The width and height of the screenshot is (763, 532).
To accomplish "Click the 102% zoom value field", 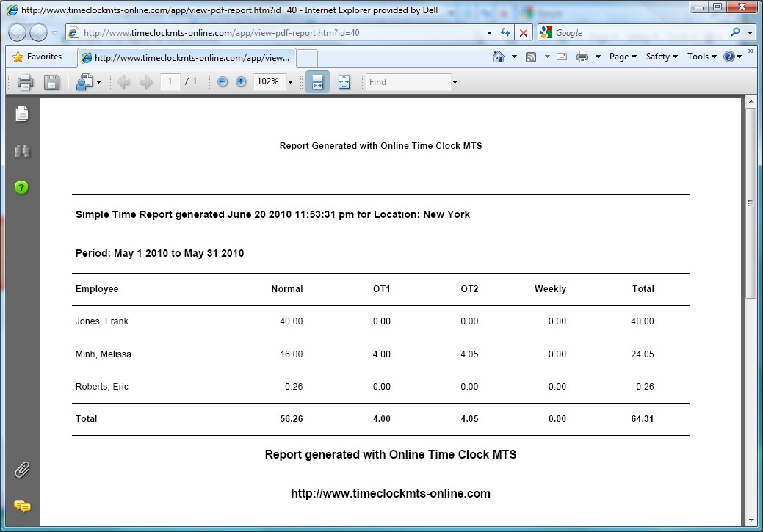I will point(268,81).
